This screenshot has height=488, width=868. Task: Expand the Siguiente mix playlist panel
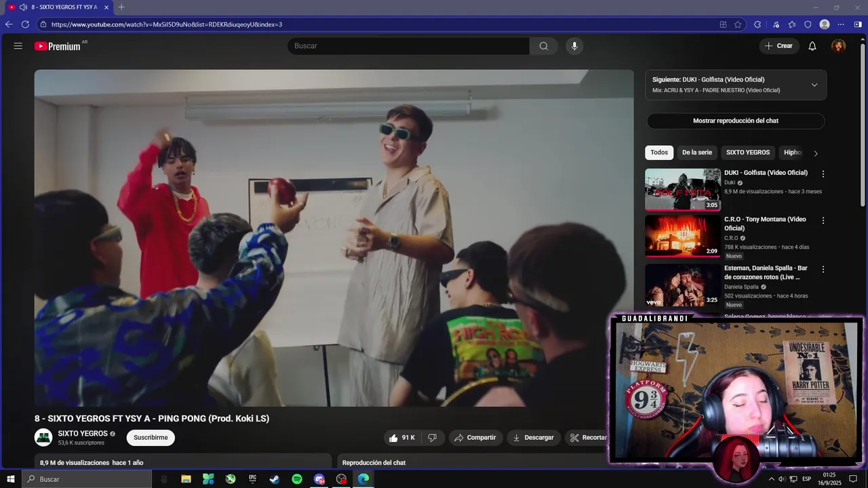814,85
